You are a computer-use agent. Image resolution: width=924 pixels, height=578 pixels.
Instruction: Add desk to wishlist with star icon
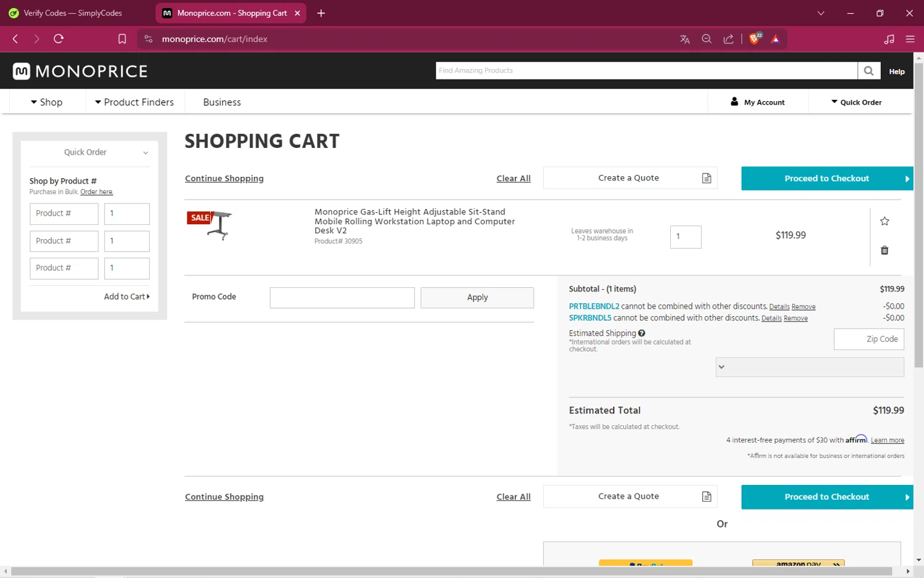[x=885, y=221]
